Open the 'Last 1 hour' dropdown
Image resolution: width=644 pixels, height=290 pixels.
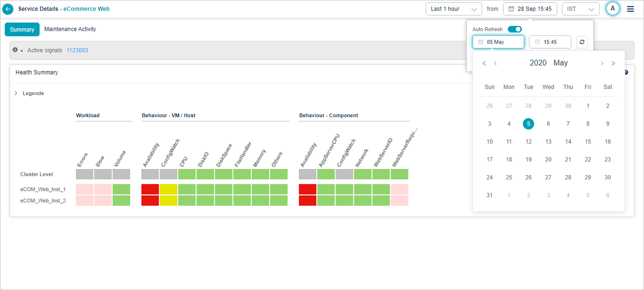(454, 9)
